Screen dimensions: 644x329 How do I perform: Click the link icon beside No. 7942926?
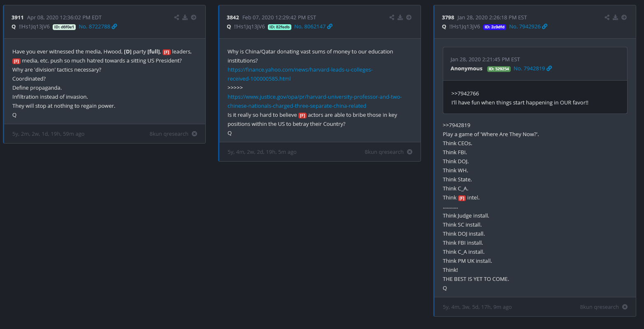click(x=545, y=26)
